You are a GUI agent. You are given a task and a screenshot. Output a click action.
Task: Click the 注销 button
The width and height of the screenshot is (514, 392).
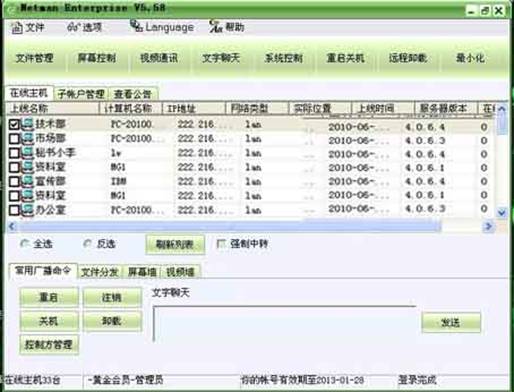pos(112,297)
